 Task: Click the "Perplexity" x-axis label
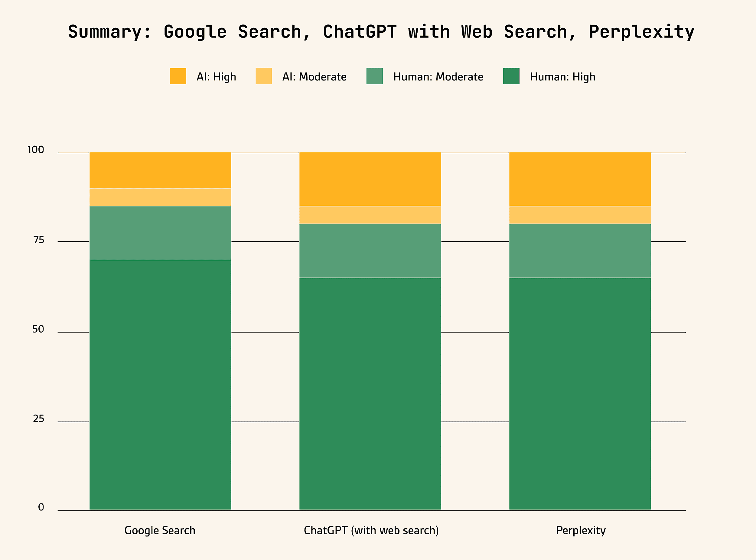[x=580, y=530]
